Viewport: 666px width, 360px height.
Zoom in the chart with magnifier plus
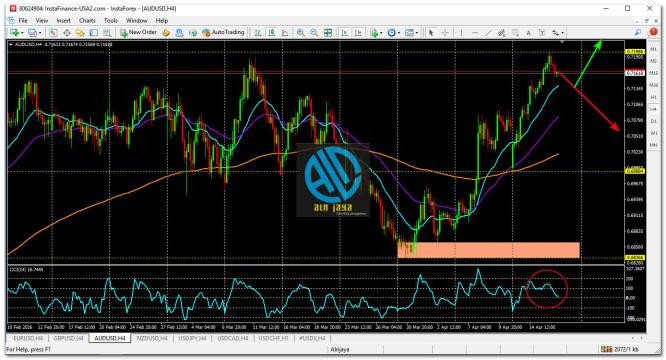[301, 33]
